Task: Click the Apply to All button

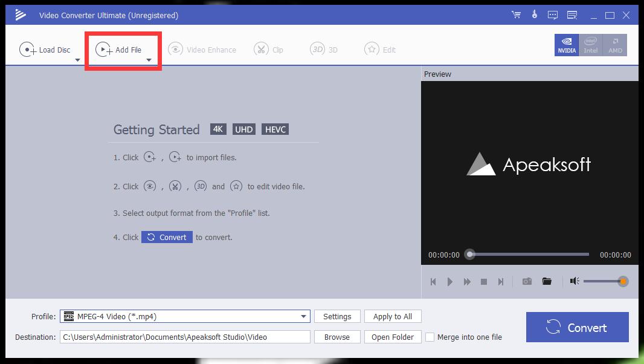Action: (393, 316)
